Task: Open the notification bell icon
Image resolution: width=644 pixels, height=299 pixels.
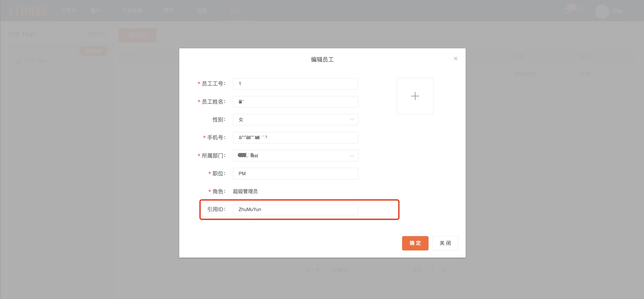Action: click(567, 11)
